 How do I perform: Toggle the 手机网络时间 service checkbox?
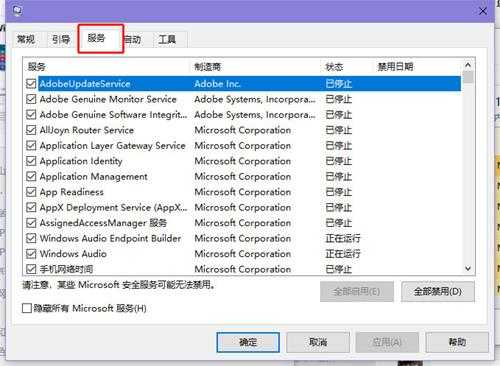pyautogui.click(x=31, y=269)
